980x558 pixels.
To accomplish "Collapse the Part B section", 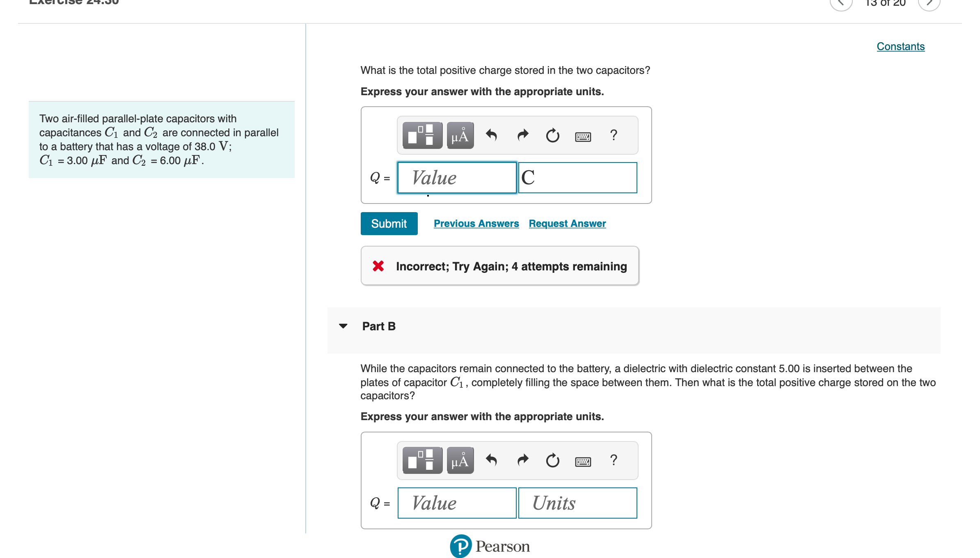I will click(x=344, y=326).
